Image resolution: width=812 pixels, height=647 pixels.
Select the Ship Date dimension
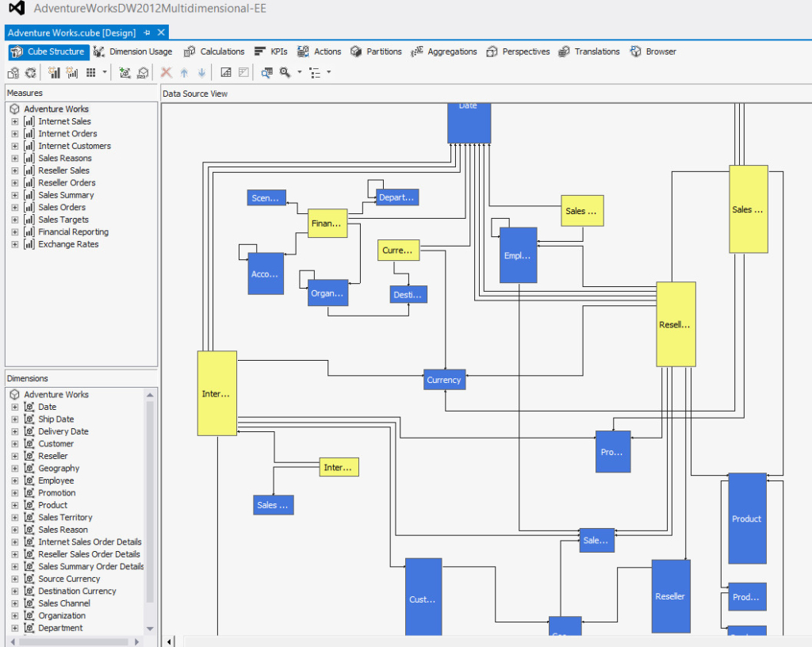click(x=56, y=419)
